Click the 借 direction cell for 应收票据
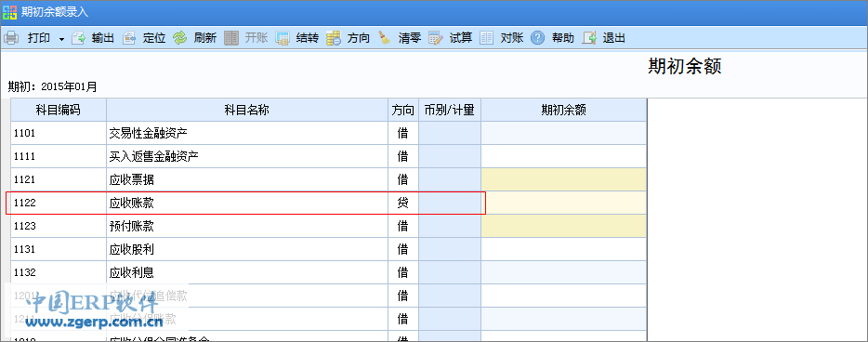The image size is (868, 342). click(x=403, y=179)
